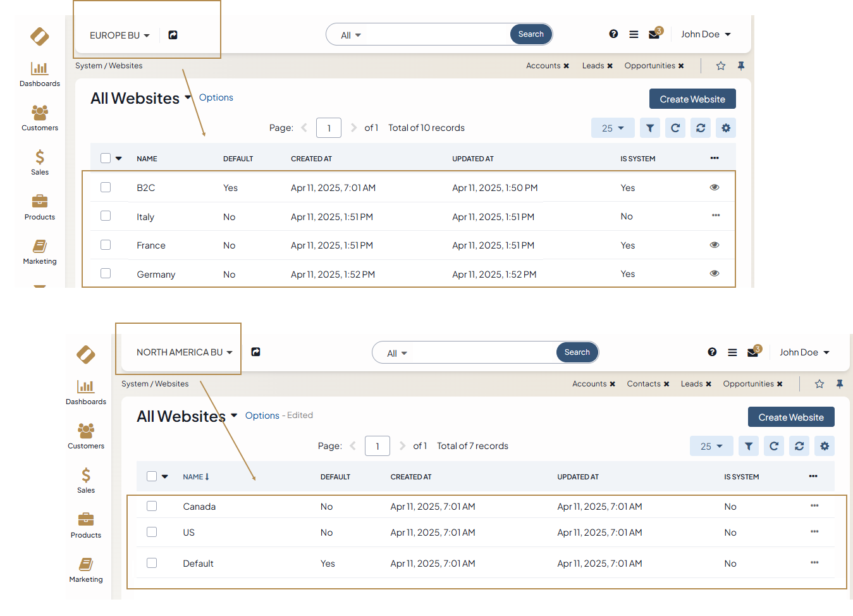Tick the checkbox for the Canada website
Image resolution: width=853 pixels, height=616 pixels.
tap(152, 506)
